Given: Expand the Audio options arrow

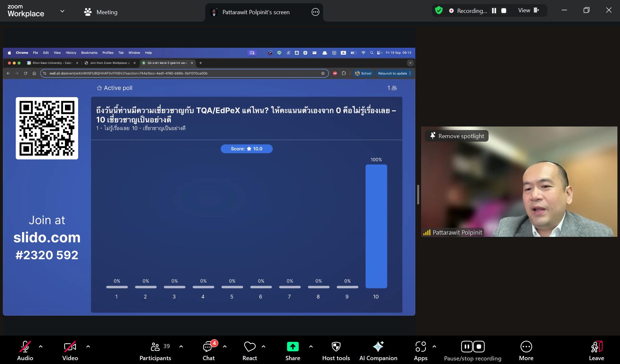Looking at the screenshot, I should tap(41, 347).
